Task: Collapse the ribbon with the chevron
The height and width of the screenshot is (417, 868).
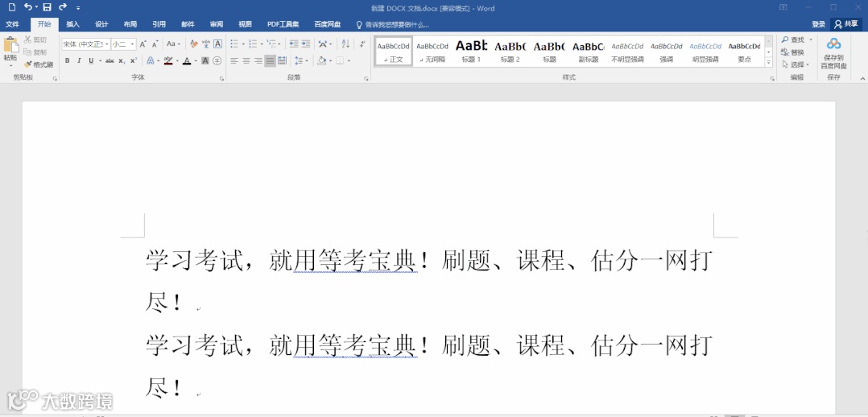Action: 862,79
